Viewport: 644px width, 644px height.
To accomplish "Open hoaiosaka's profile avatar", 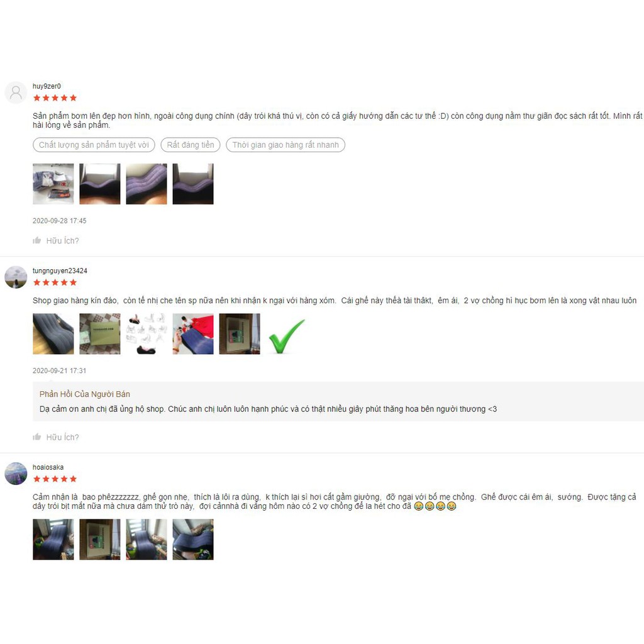I will (x=16, y=474).
